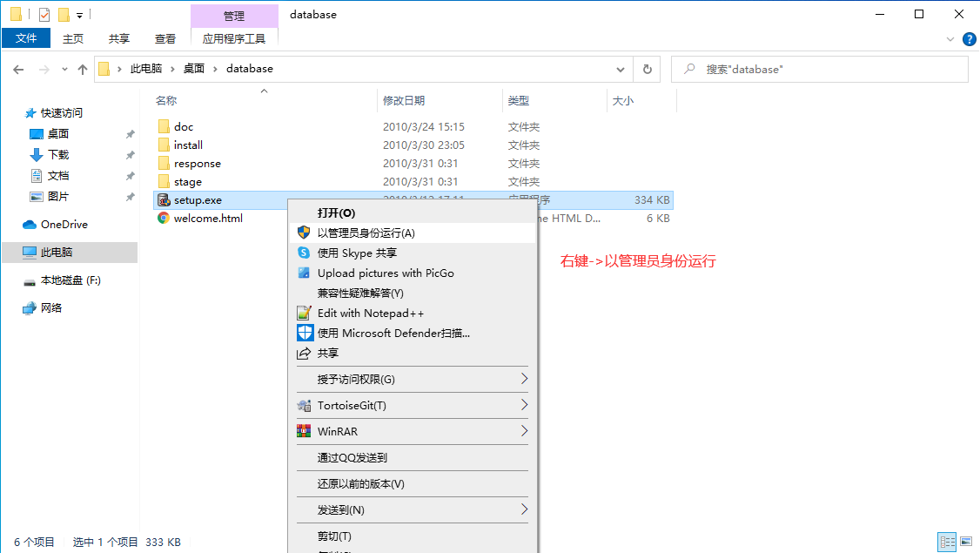Click the refresh icon beside the address bar
Image resolution: width=980 pixels, height=553 pixels.
[647, 69]
